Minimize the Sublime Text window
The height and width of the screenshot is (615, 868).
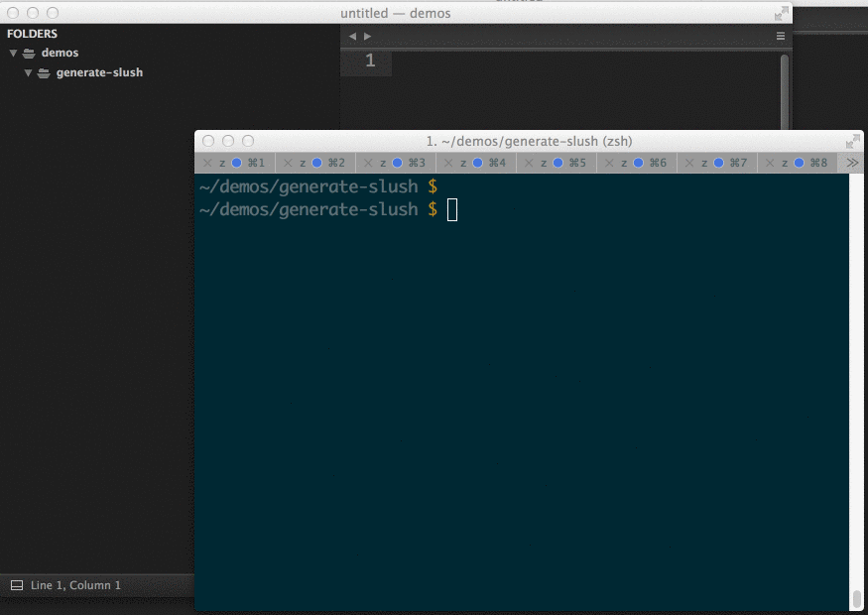pyautogui.click(x=33, y=13)
